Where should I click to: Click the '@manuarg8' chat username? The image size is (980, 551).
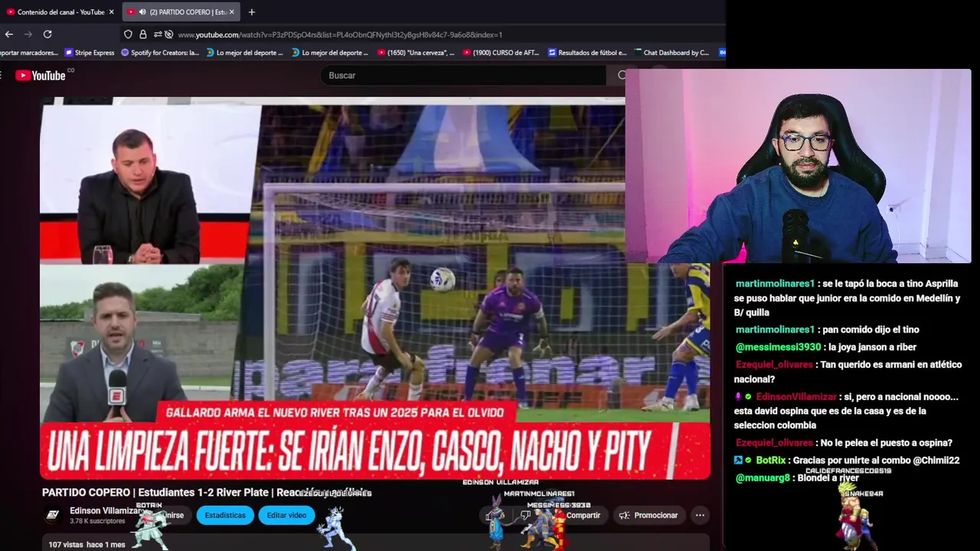pos(763,478)
